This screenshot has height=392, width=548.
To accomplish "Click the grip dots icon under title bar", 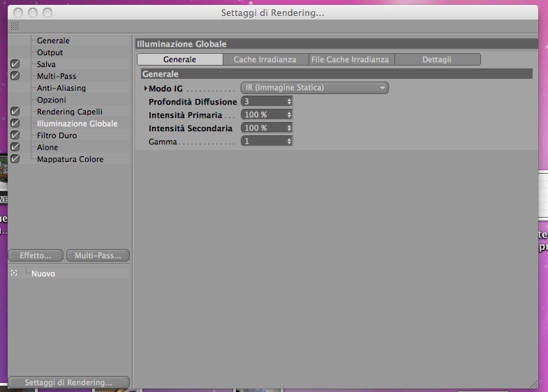I will [x=15, y=27].
